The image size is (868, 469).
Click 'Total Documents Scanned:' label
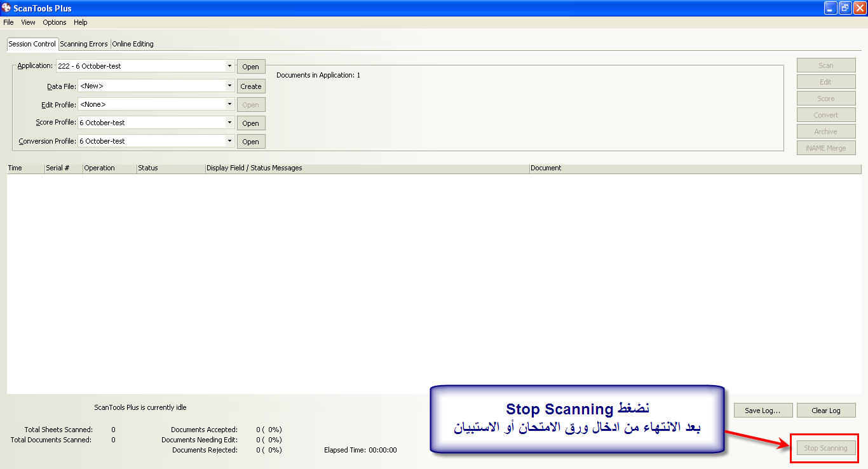click(51, 440)
